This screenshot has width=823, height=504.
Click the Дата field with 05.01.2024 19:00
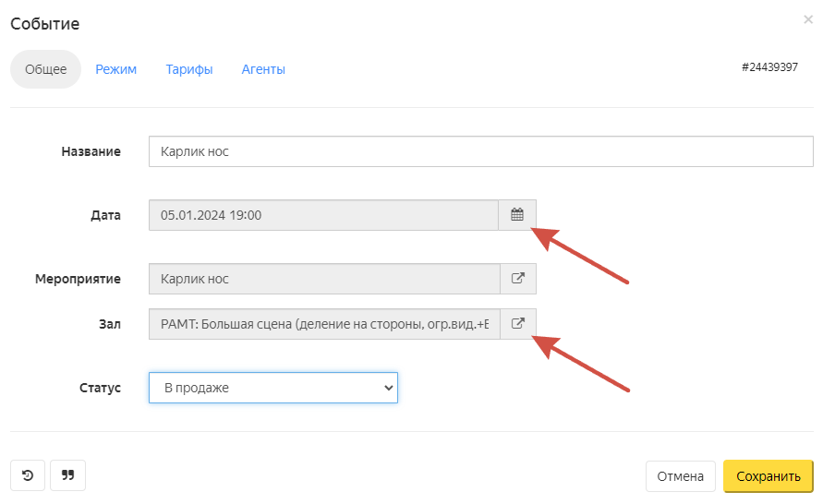pyautogui.click(x=323, y=215)
